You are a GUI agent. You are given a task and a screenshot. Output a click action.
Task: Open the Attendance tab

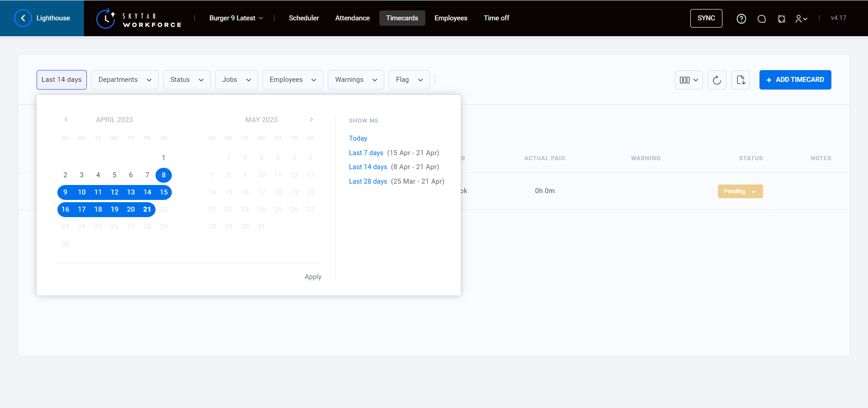[x=352, y=18]
